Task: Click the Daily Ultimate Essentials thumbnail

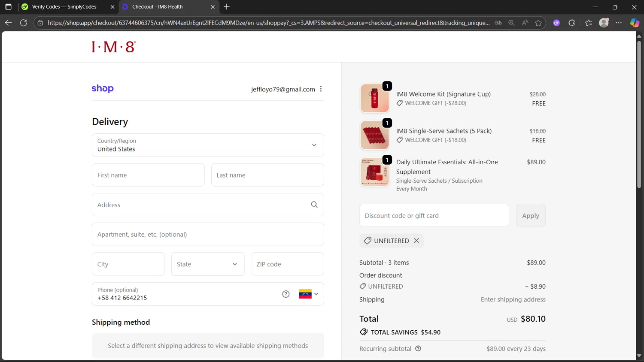Action: coord(374,172)
